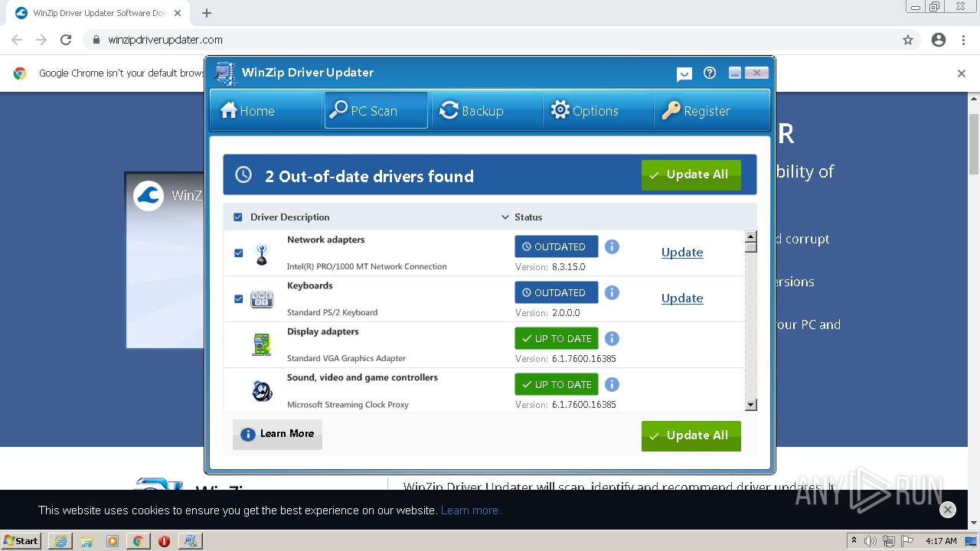Screen dimensions: 980x551
Task: Click the Sound controllers device icon
Action: pyautogui.click(x=262, y=391)
